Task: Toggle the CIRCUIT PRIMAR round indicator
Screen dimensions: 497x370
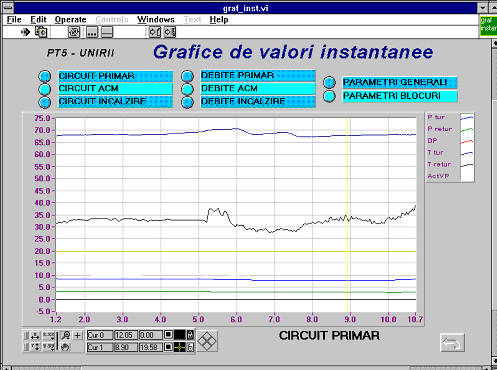Action: click(x=44, y=76)
